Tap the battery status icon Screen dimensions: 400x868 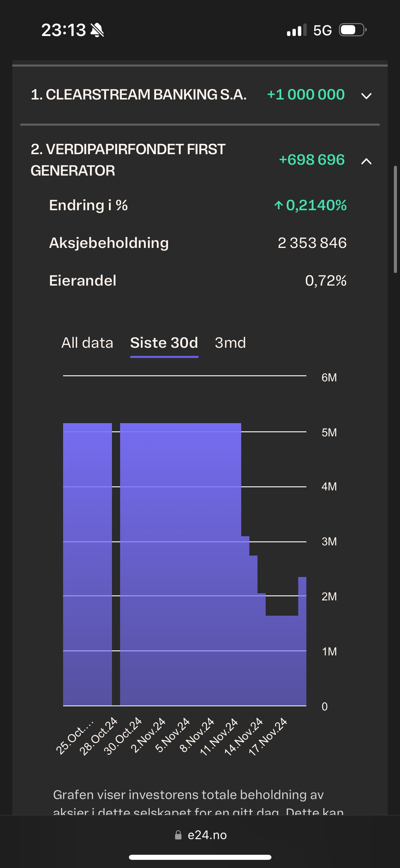click(353, 30)
